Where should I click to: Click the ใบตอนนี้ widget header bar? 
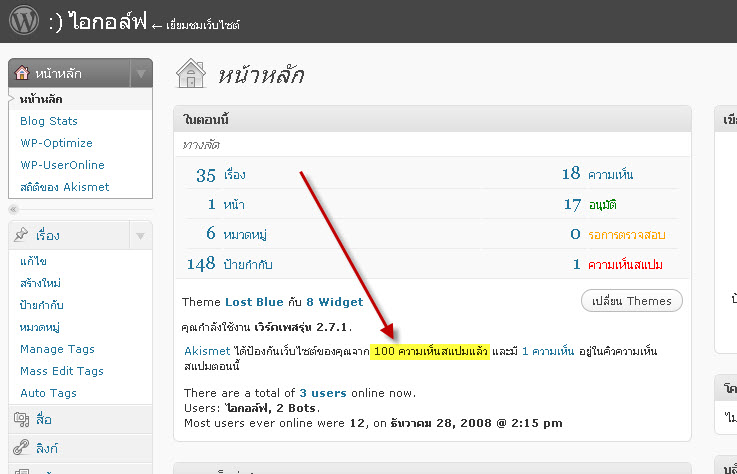430,120
